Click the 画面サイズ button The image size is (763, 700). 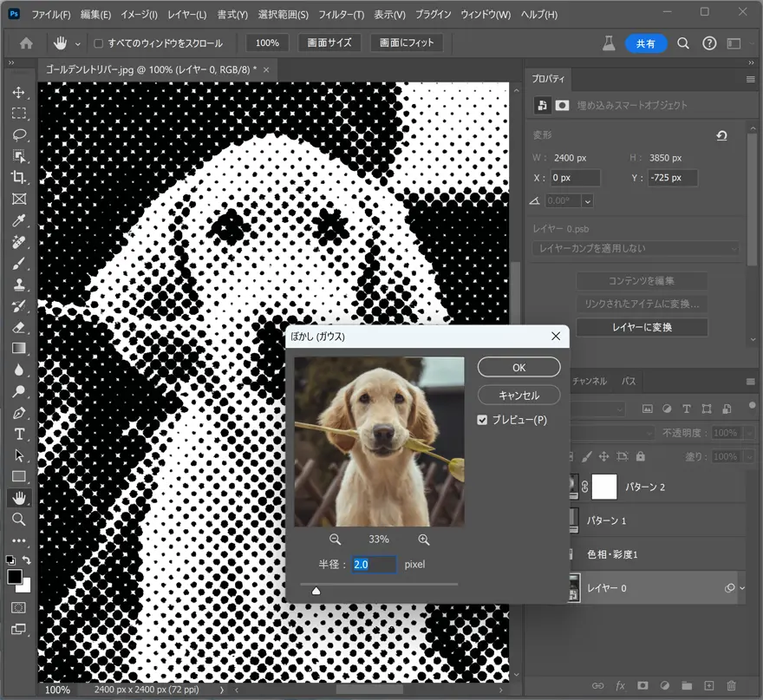pyautogui.click(x=329, y=43)
